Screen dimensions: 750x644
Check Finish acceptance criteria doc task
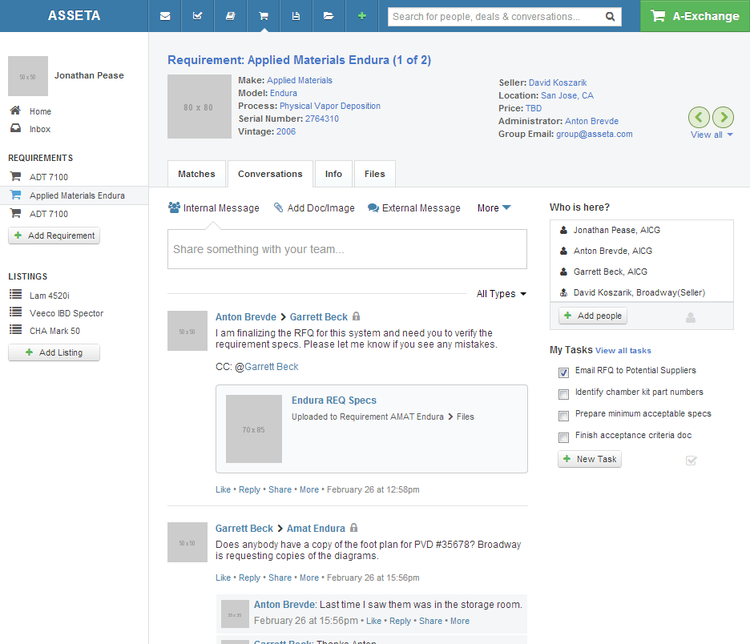(564, 437)
